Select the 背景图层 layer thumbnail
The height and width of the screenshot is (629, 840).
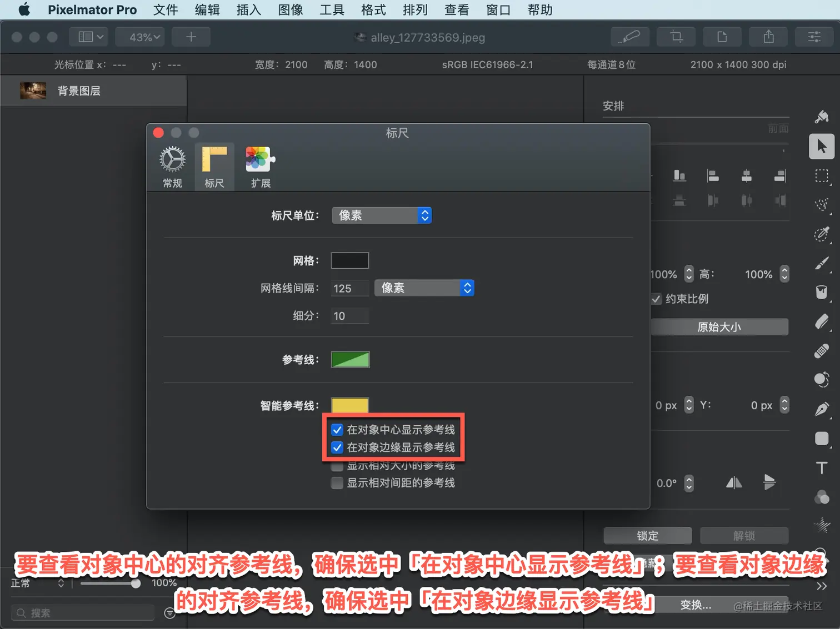tap(33, 90)
